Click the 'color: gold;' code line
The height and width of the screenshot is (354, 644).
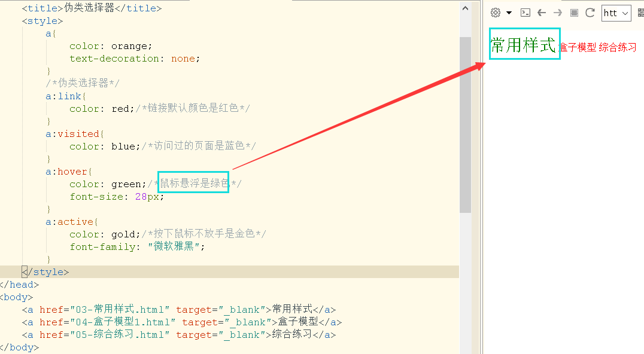point(105,234)
